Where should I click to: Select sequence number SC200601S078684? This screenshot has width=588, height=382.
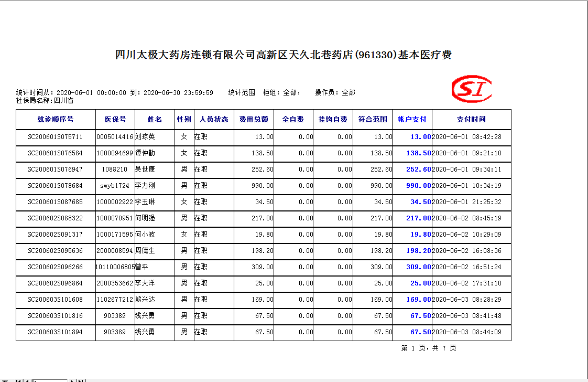pyautogui.click(x=55, y=186)
